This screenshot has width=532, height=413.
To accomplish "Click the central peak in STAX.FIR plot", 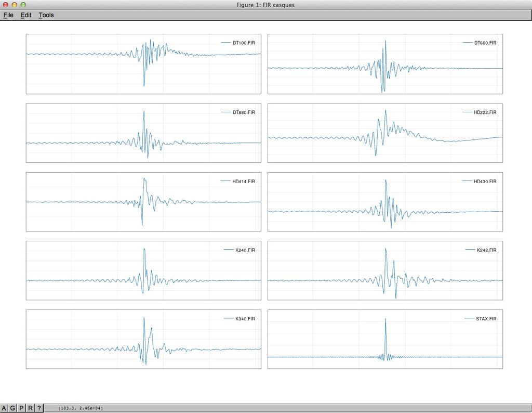I will tap(385, 319).
